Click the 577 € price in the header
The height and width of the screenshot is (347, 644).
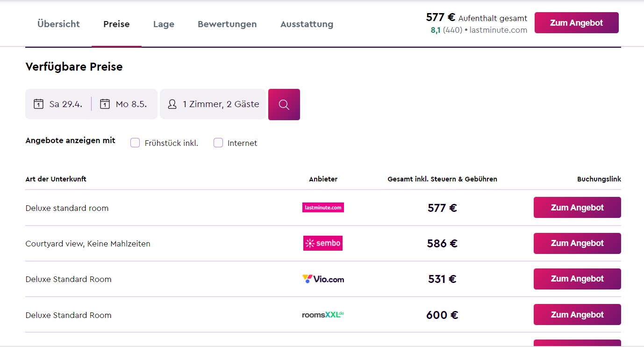[x=440, y=17]
